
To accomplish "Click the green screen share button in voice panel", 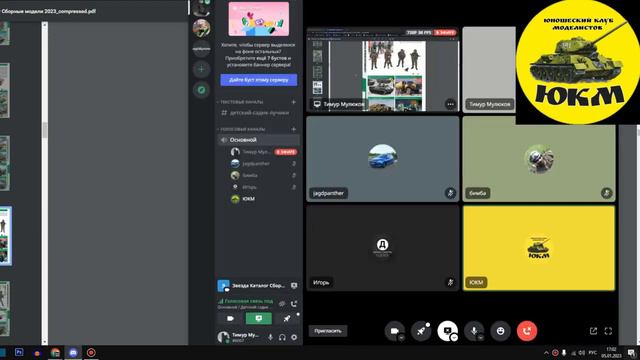I will pyautogui.click(x=258, y=318).
